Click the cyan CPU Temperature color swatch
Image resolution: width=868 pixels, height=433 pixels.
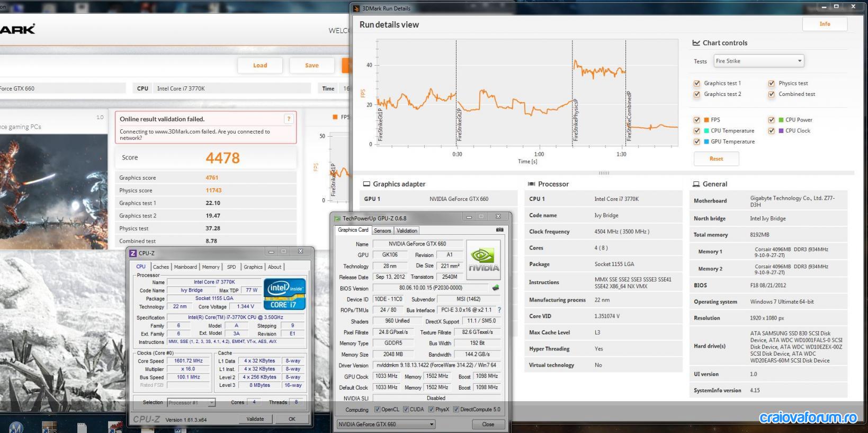(706, 131)
